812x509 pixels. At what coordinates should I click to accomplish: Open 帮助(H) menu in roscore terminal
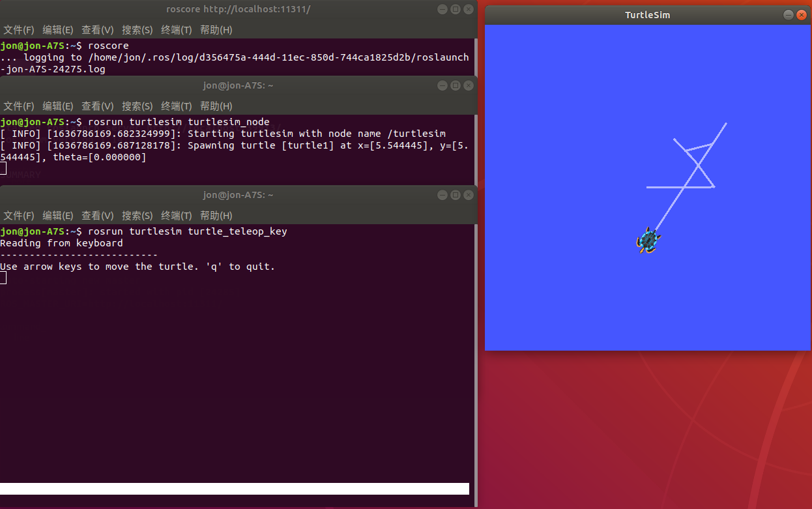[216, 30]
